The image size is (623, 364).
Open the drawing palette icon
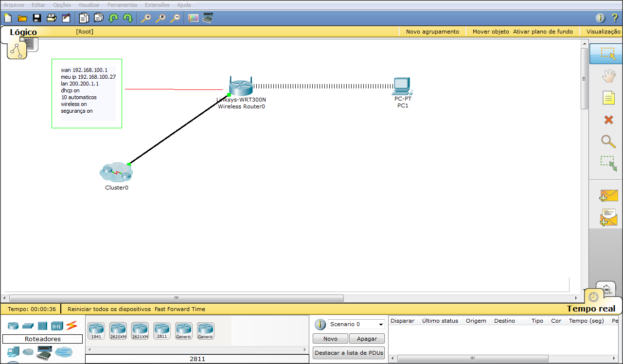point(193,18)
